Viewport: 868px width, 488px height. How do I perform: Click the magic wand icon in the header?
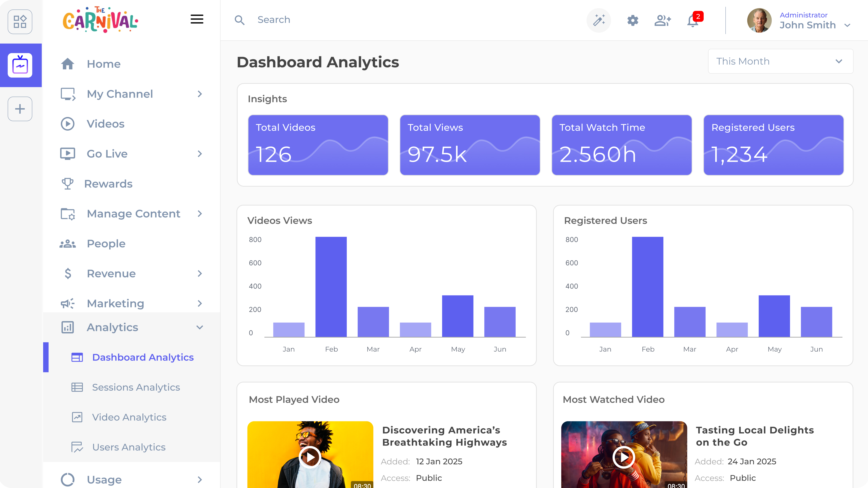tap(599, 20)
